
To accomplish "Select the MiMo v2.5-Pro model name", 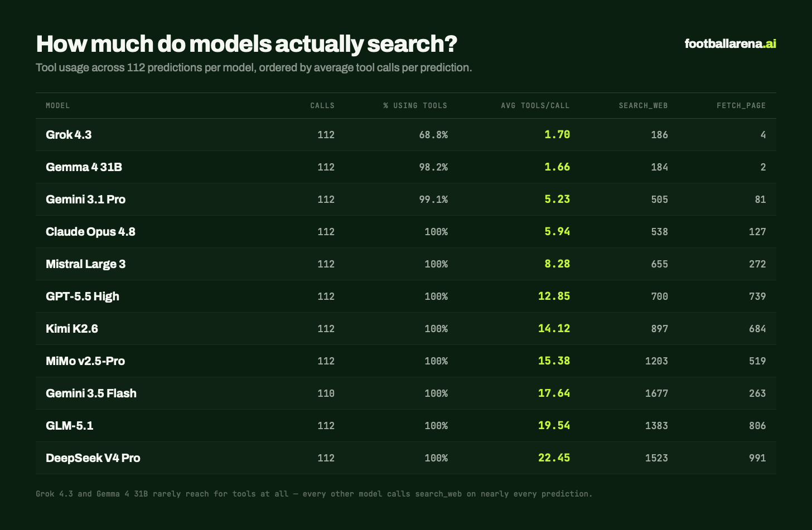I will pos(85,361).
